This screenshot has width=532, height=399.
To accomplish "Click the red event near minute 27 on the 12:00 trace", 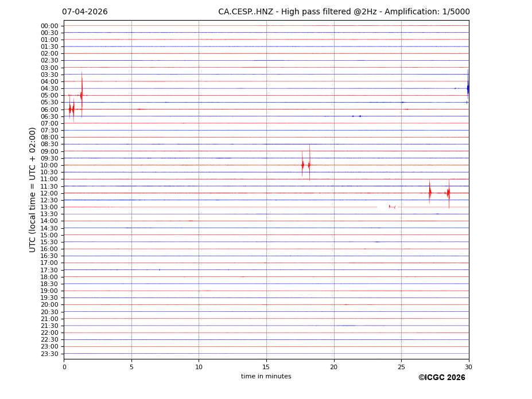I will point(429,193).
